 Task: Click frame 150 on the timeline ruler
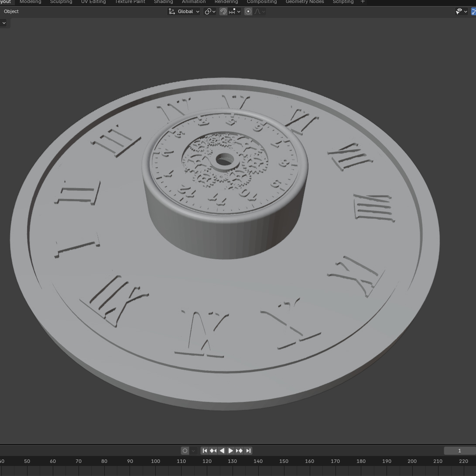pyautogui.click(x=284, y=461)
